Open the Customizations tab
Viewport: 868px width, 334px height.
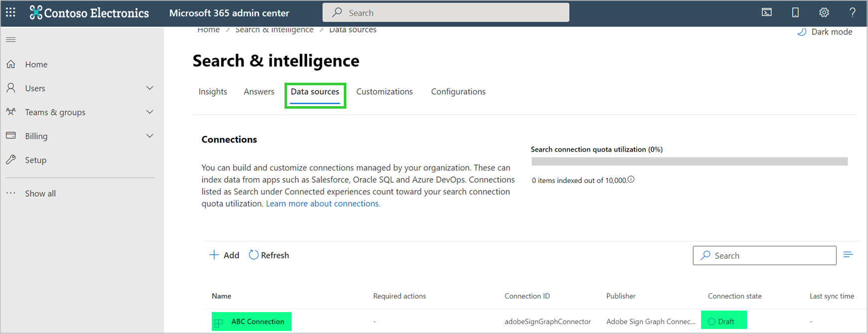[x=385, y=92]
